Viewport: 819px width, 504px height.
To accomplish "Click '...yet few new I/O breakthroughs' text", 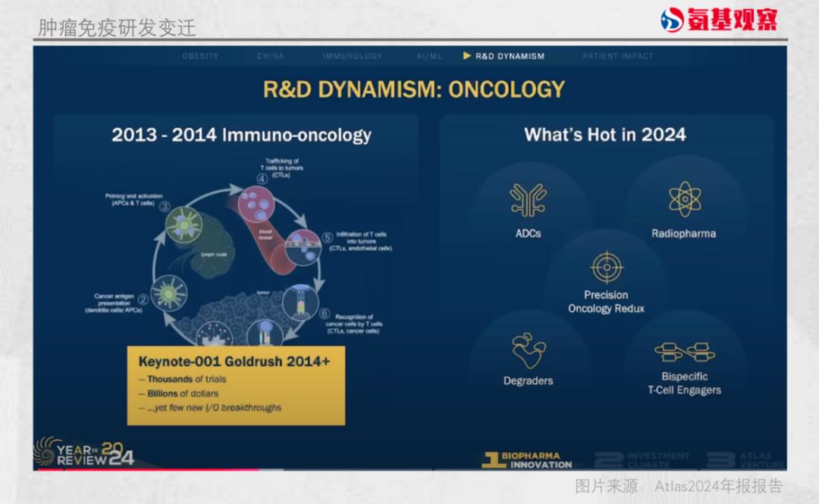I will 210,408.
